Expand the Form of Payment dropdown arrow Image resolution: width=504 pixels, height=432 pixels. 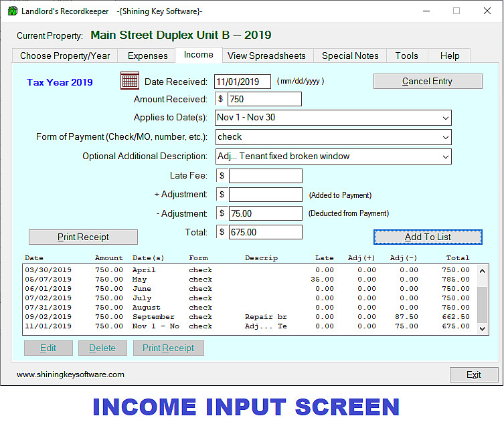click(x=446, y=138)
